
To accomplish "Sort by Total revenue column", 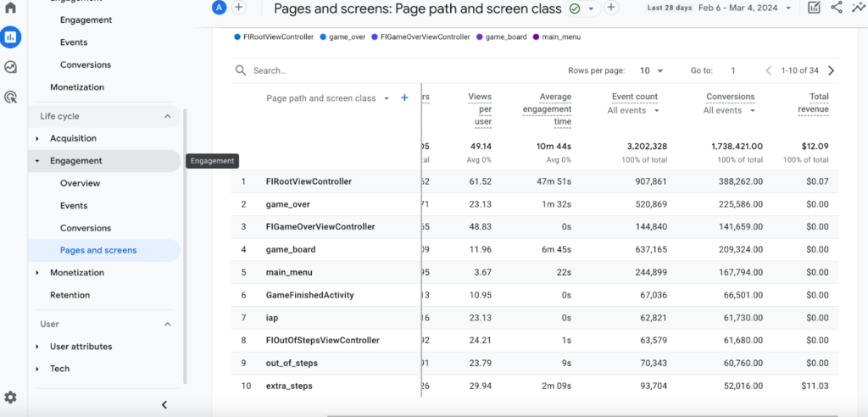I will pyautogui.click(x=813, y=103).
